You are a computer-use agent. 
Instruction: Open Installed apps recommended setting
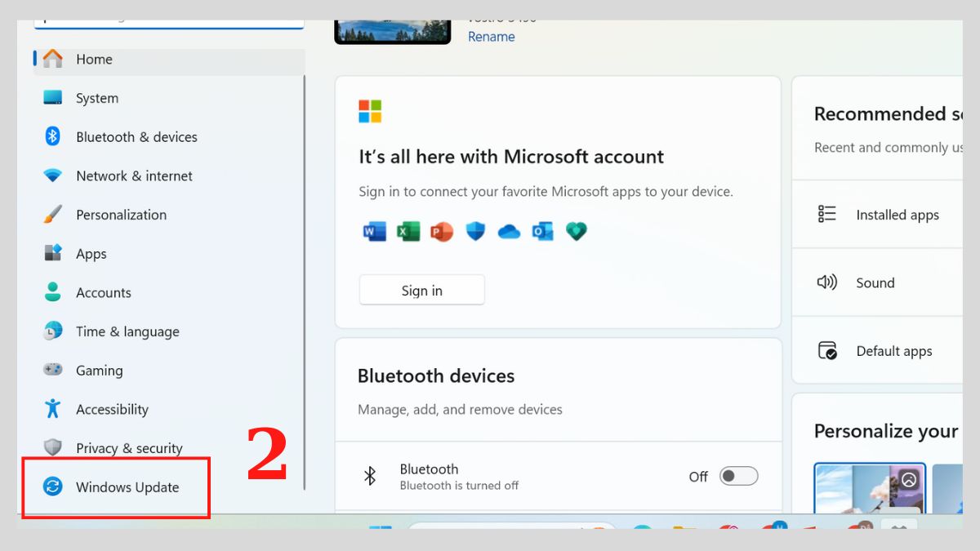[878, 215]
